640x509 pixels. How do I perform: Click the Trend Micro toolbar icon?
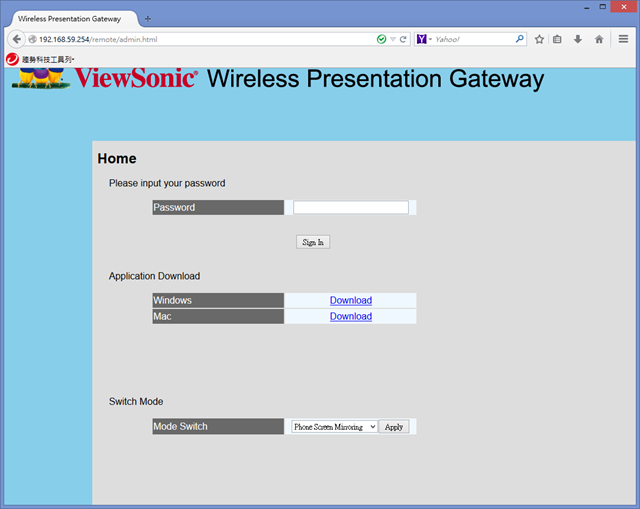coord(12,59)
